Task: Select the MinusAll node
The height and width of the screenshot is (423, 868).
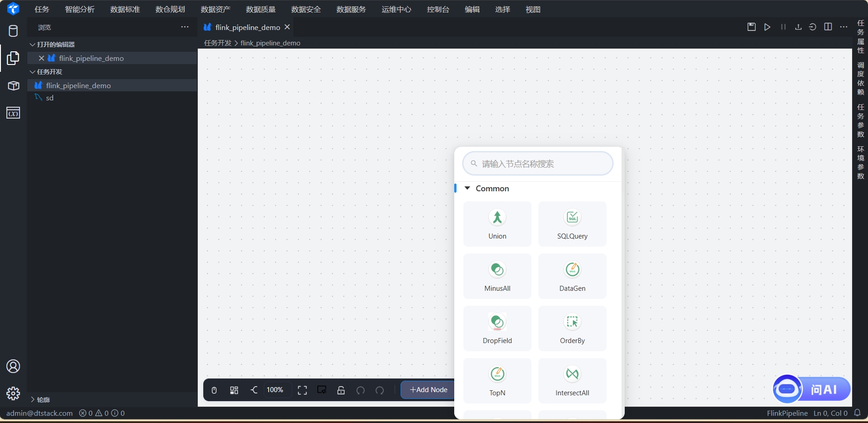Action: pos(497,276)
